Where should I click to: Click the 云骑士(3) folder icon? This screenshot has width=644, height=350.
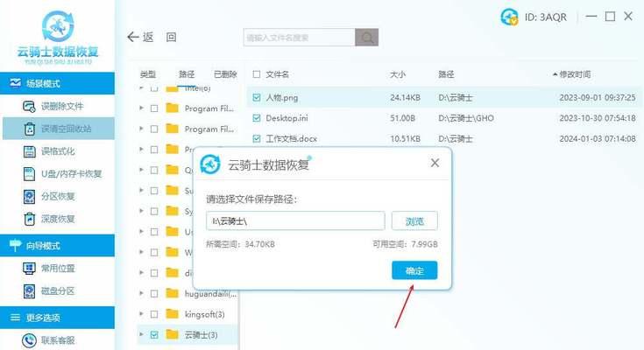[x=172, y=335]
